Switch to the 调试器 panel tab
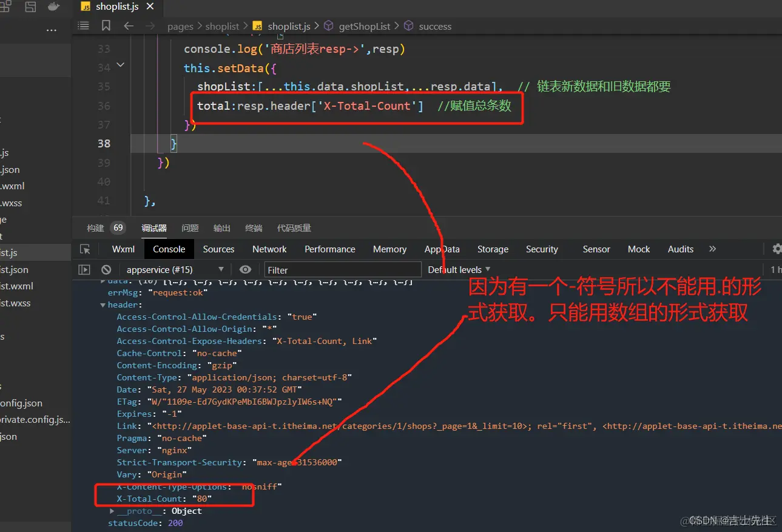 click(x=154, y=228)
